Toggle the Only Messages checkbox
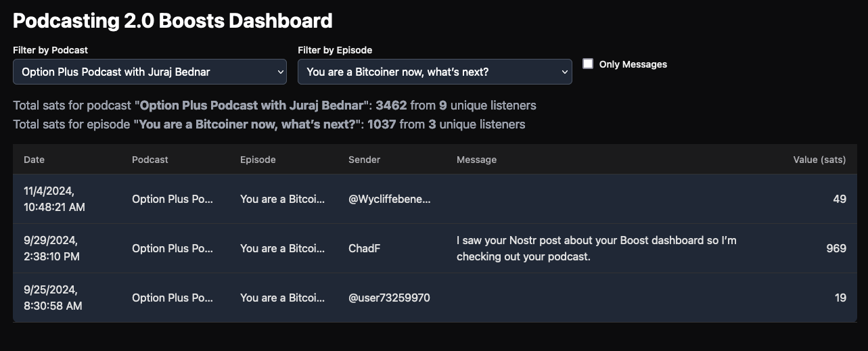This screenshot has width=868, height=351. click(588, 64)
